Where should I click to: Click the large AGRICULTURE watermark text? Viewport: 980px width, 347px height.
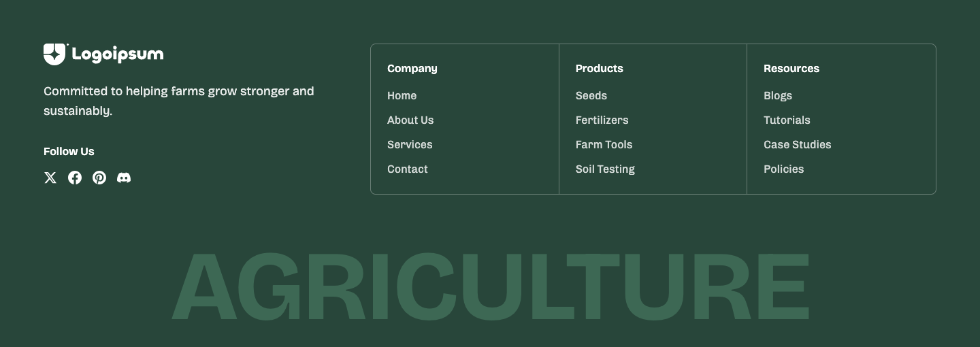pyautogui.click(x=490, y=286)
